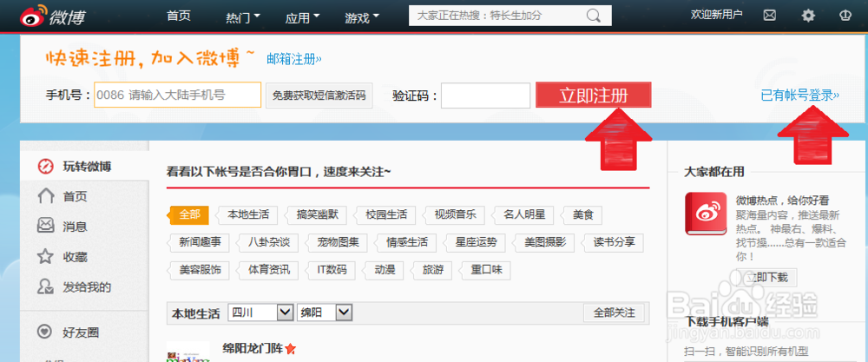Select the 美食 category tag

[582, 214]
